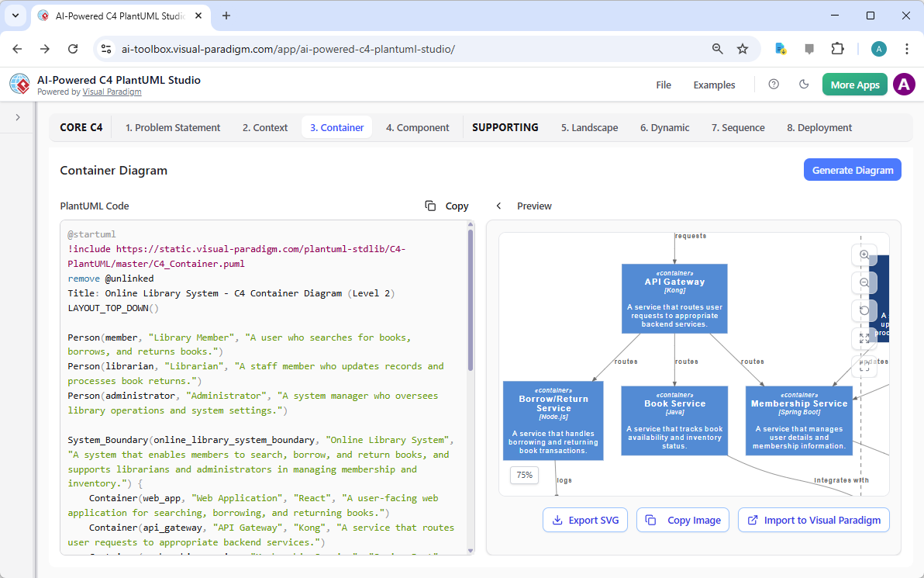Click the AI-Powered C4 PlantUML Studio logo
924x578 pixels.
point(19,84)
